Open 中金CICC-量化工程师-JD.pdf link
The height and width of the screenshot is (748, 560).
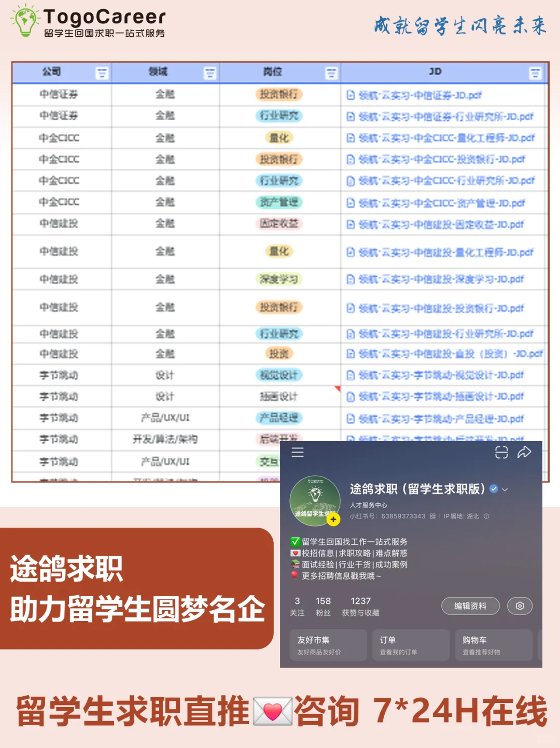[446, 138]
